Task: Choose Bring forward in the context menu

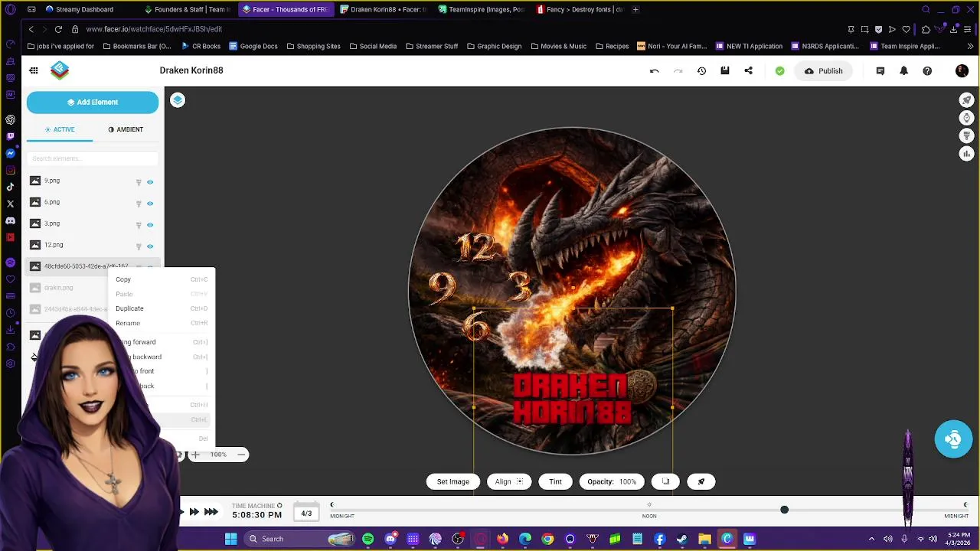Action: [x=162, y=342]
